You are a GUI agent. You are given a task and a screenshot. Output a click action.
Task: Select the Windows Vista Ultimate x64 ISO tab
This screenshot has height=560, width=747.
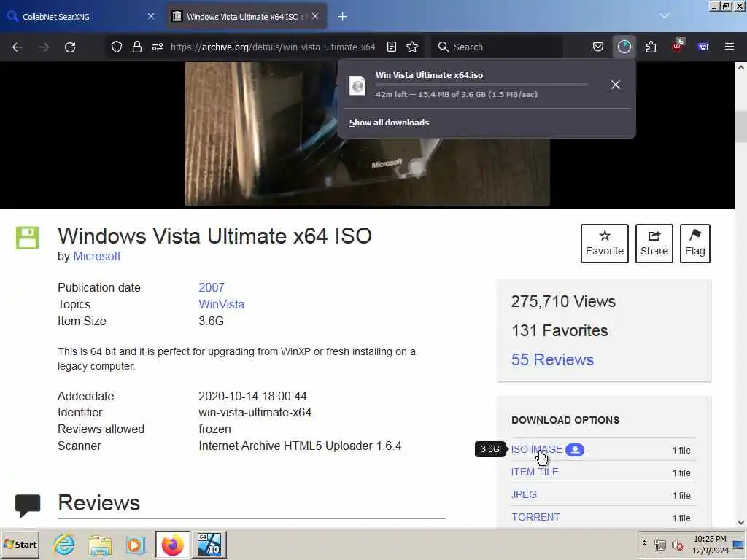246,17
